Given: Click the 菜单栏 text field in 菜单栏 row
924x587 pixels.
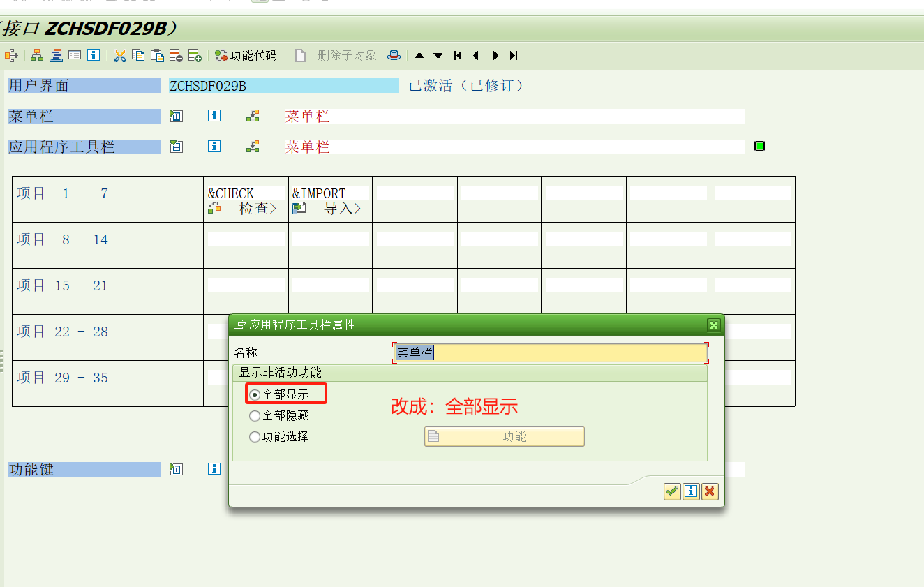Looking at the screenshot, I should [514, 116].
